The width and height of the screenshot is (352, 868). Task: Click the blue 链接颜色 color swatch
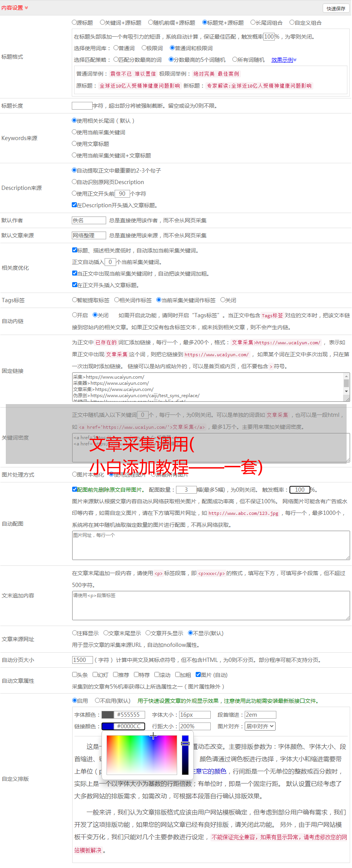pos(108,726)
